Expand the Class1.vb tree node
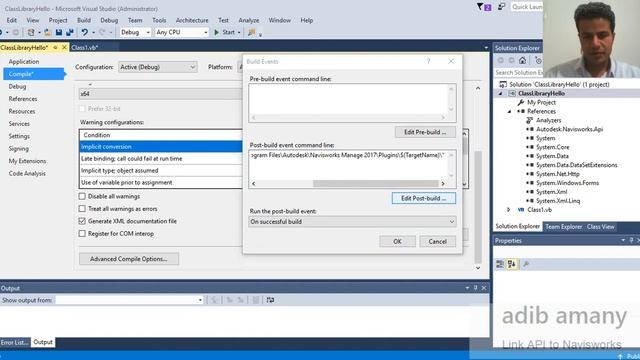This screenshot has width=640, height=360. point(509,210)
